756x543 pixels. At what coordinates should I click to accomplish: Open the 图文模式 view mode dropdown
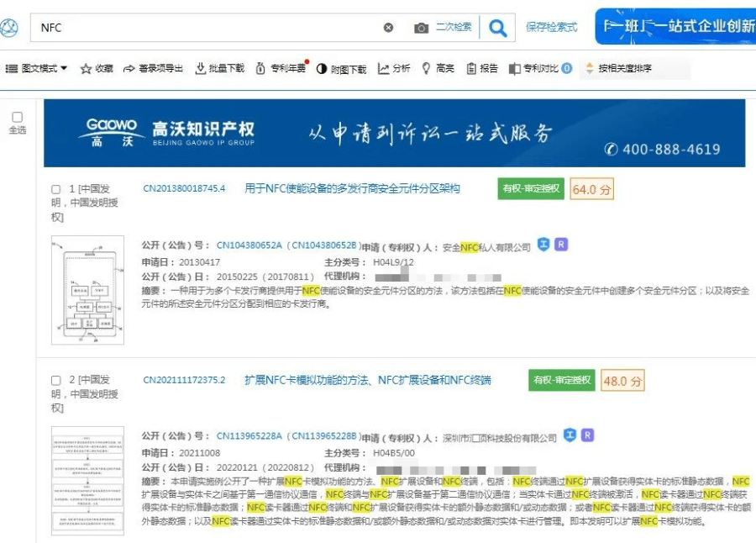pyautogui.click(x=37, y=69)
